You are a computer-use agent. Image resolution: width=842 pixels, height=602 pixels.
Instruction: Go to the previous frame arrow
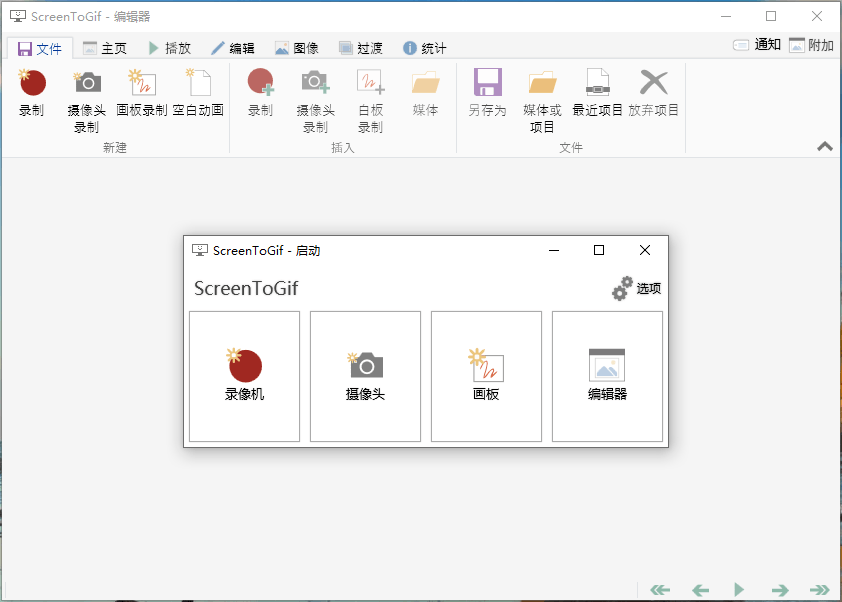[700, 590]
